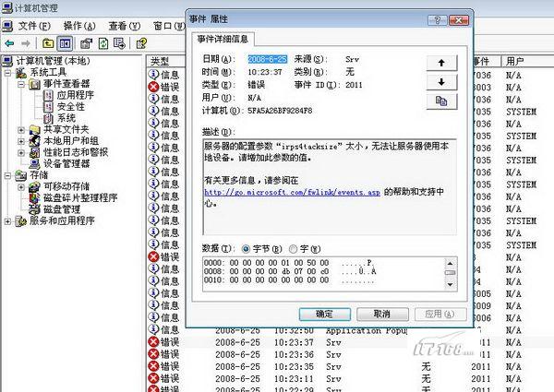Select 设备管理器 in the tree
This screenshot has height=392, width=554.
65,163
